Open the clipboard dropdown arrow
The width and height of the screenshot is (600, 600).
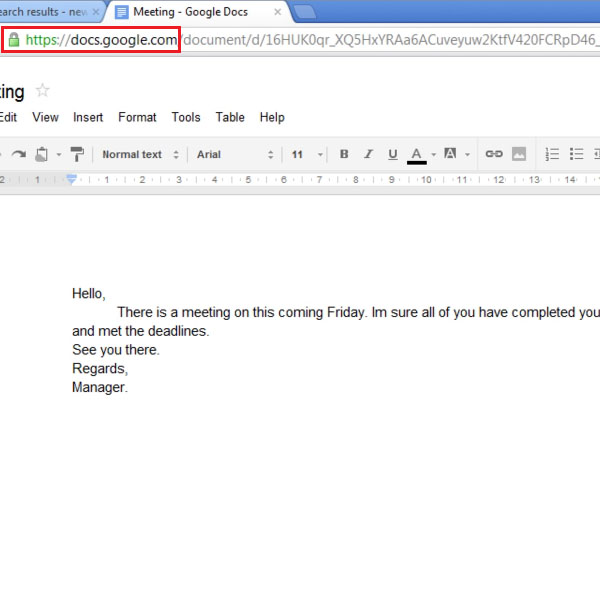pos(59,155)
